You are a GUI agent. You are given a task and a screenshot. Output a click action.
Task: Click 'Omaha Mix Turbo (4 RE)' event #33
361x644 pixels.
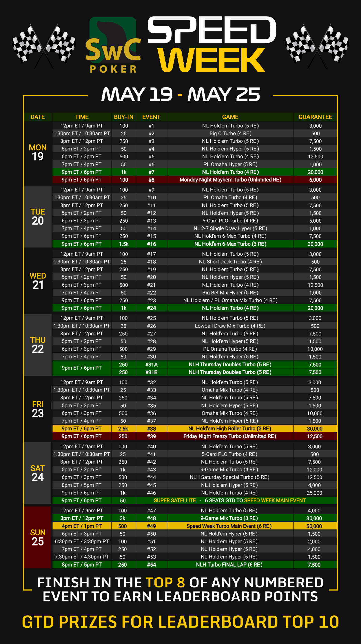230,390
